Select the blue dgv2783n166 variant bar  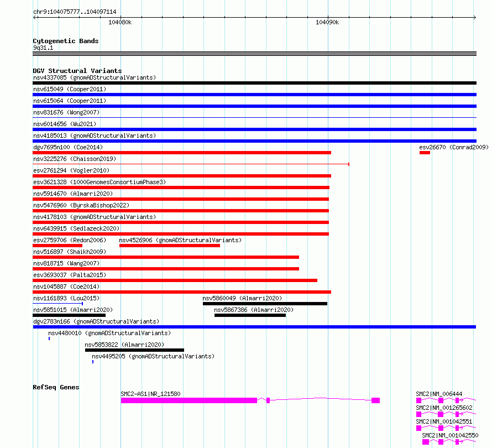[x=254, y=327]
